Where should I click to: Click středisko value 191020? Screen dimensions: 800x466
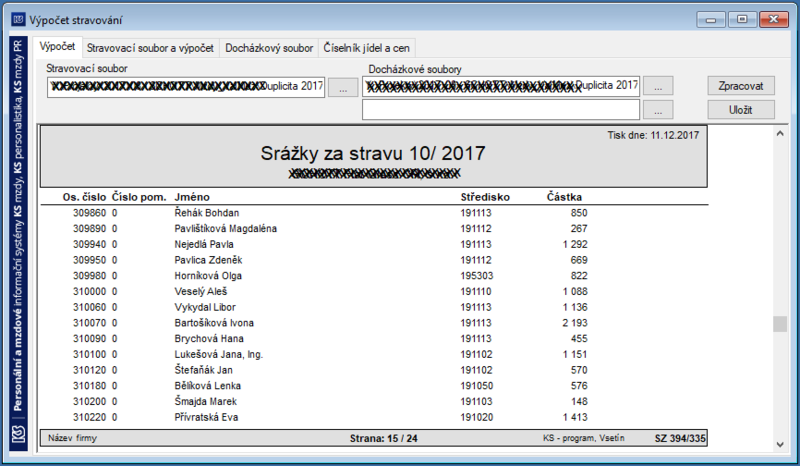click(x=477, y=418)
